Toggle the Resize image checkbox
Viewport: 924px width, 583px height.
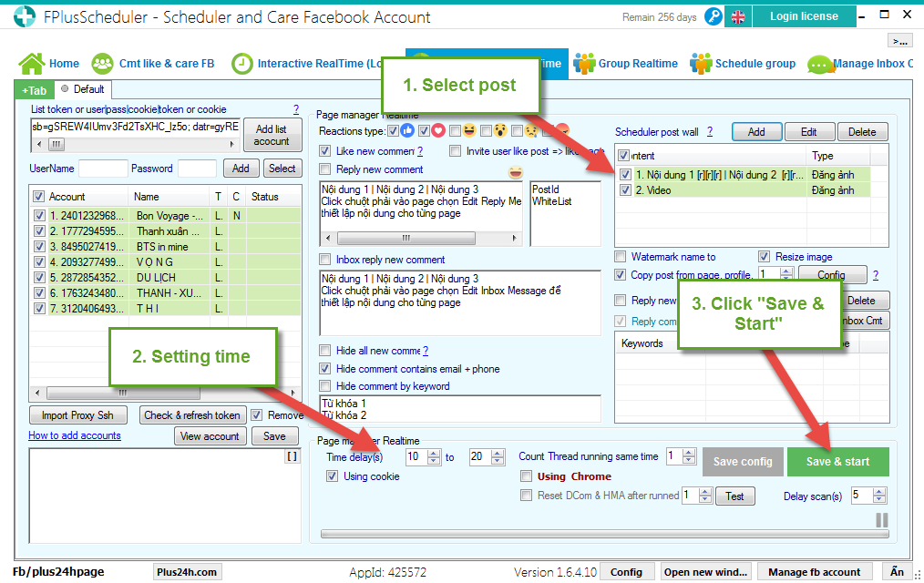765,257
